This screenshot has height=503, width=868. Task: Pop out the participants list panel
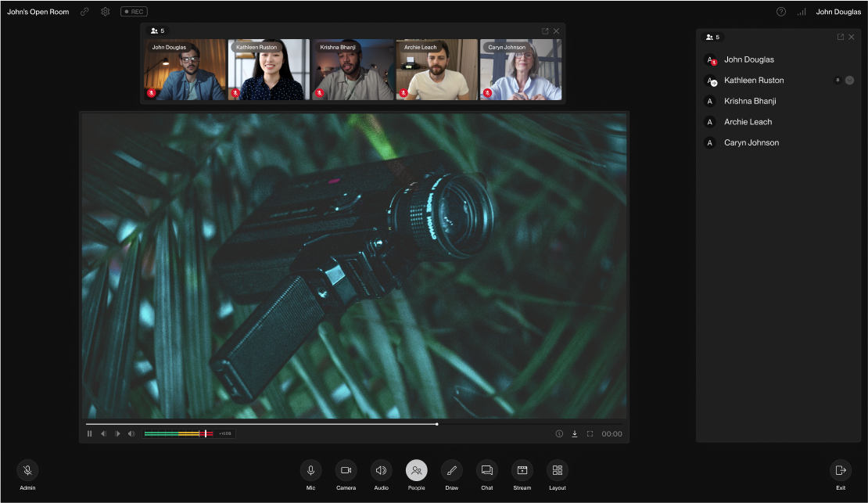click(x=841, y=37)
